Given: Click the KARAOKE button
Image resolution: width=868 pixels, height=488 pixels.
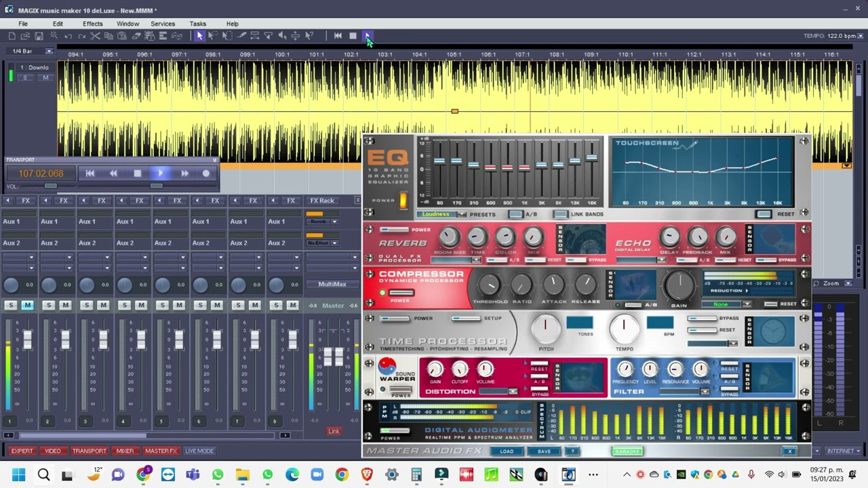Looking at the screenshot, I should (x=627, y=451).
